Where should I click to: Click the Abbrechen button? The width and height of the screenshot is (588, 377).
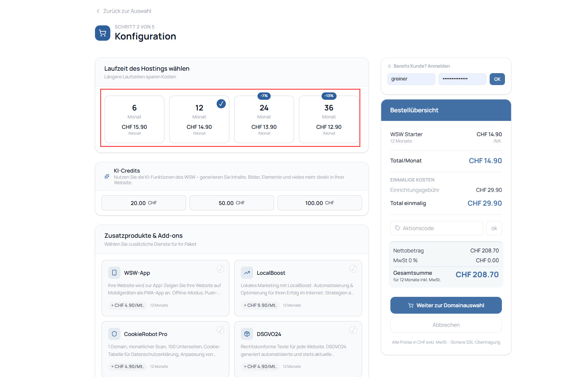(x=446, y=325)
